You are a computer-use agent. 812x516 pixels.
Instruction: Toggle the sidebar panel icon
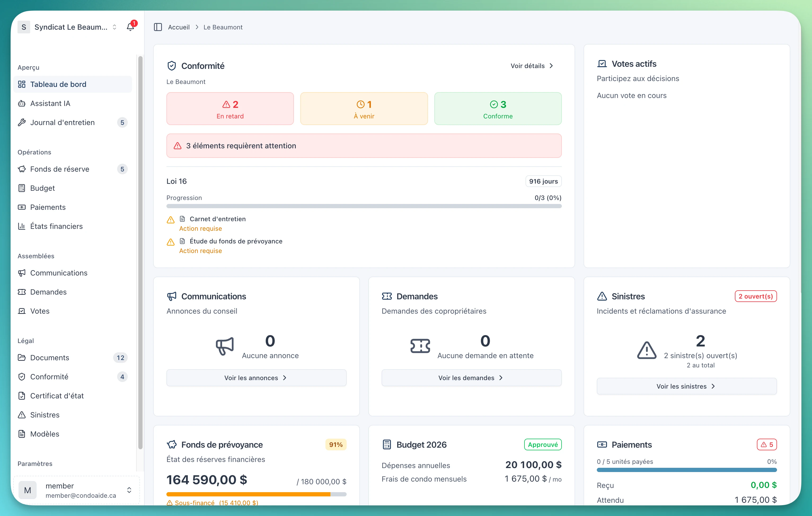[x=158, y=27]
